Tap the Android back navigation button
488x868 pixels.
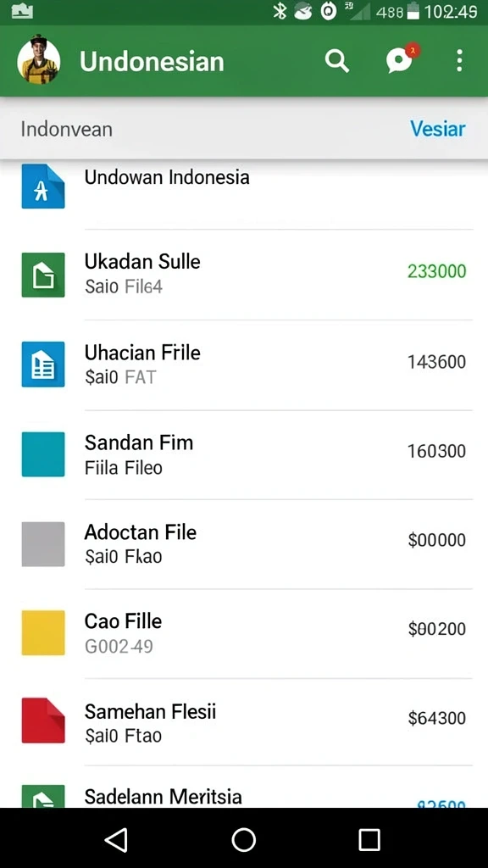(117, 839)
